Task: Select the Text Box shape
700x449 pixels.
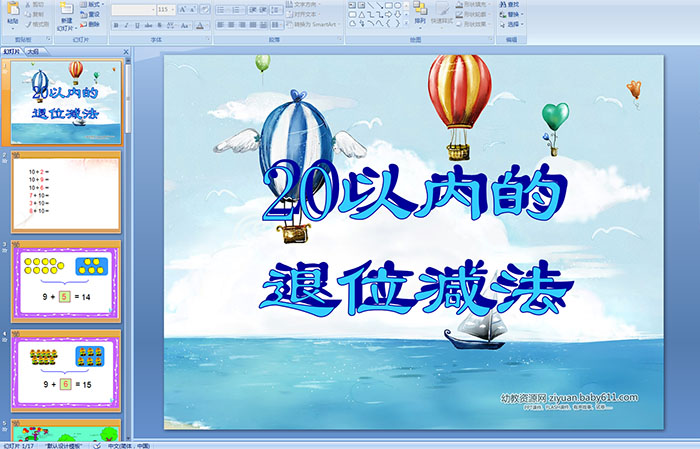Action: (x=352, y=5)
